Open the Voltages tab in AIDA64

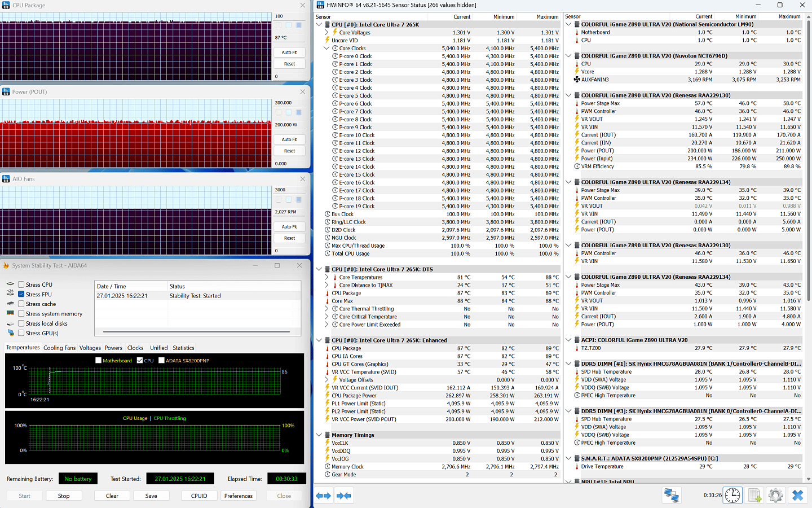90,348
